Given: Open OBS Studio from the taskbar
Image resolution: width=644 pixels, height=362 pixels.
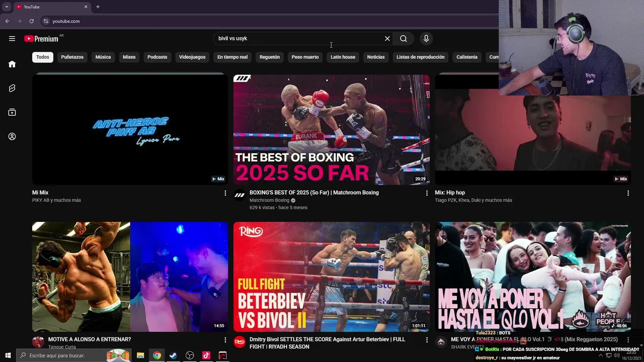Looking at the screenshot, I should click(x=190, y=355).
